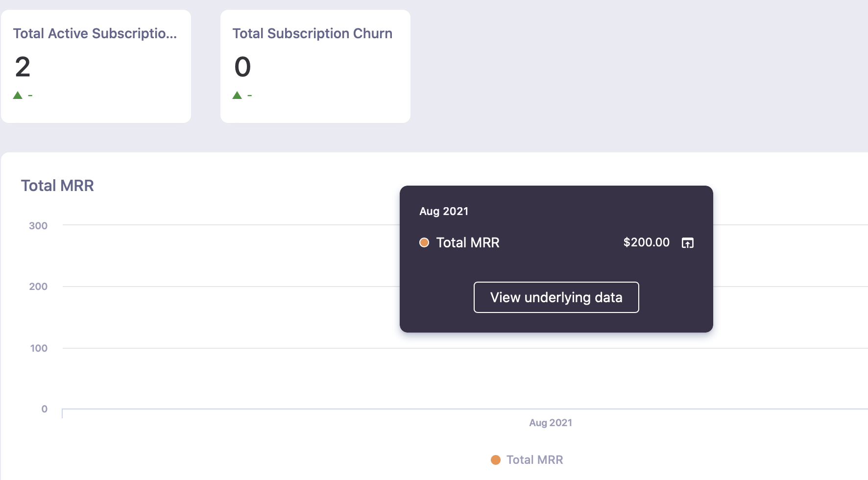Click the $200.00 amount in the tooltip
Screen dimensions: 868x480
(x=646, y=242)
